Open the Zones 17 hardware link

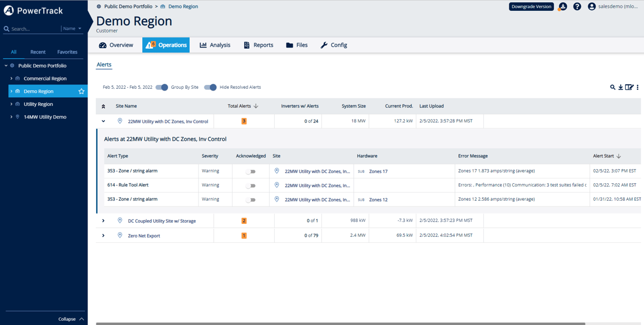coord(378,171)
